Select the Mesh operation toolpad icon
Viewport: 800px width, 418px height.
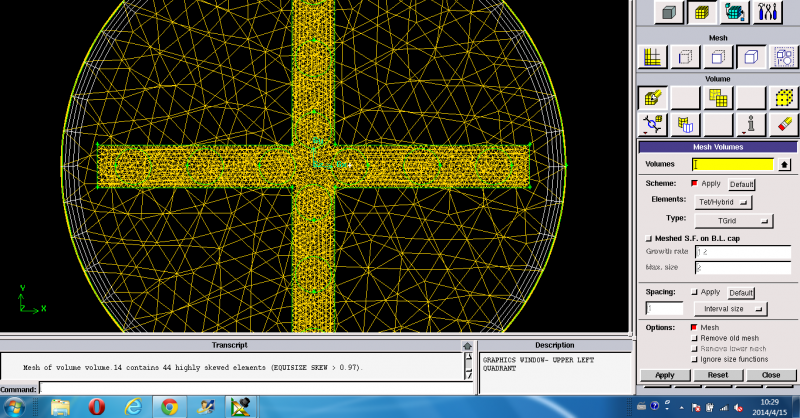click(x=702, y=12)
